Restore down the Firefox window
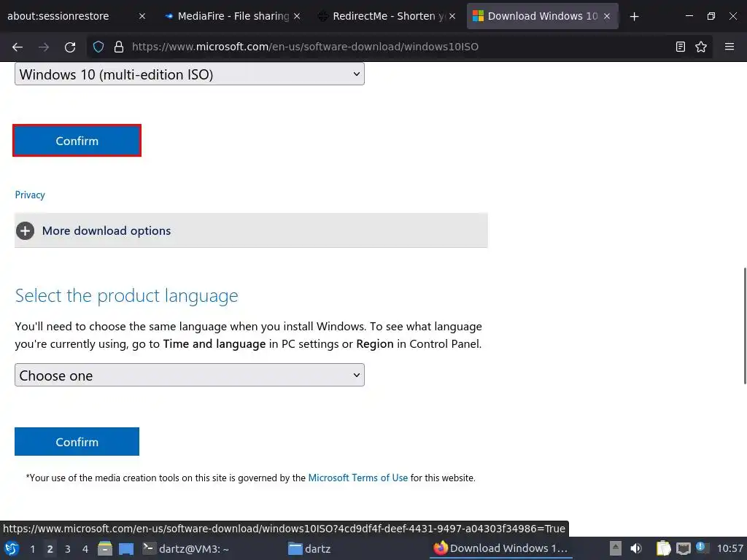This screenshot has width=747, height=560. pyautogui.click(x=711, y=16)
